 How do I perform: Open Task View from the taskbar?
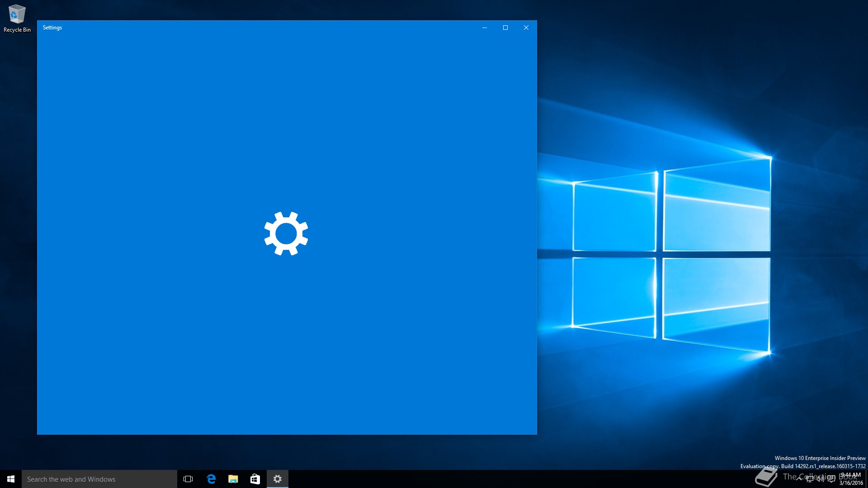188,479
